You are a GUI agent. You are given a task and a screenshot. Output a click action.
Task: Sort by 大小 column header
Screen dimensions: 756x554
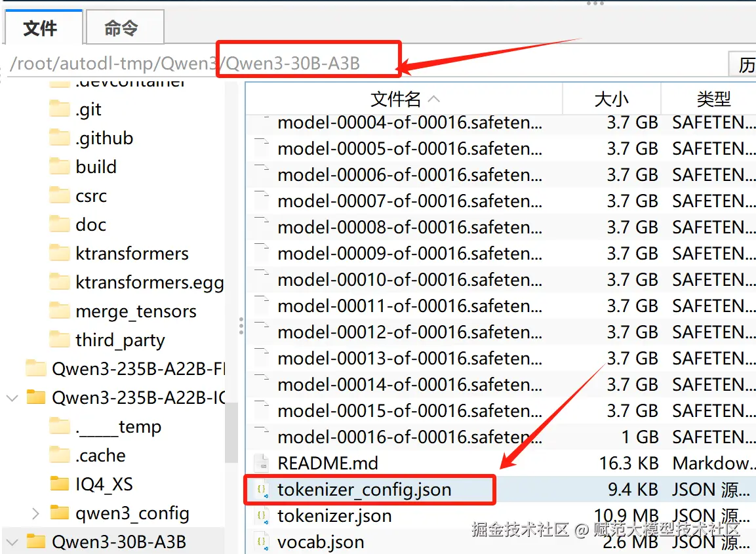611,99
